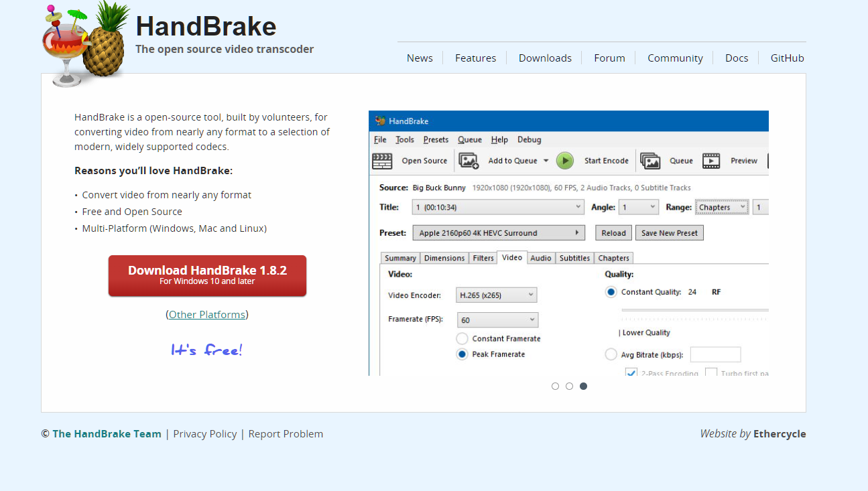Click the Open Source clapperboard icon
Screen dimensions: 868x491
pos(382,161)
